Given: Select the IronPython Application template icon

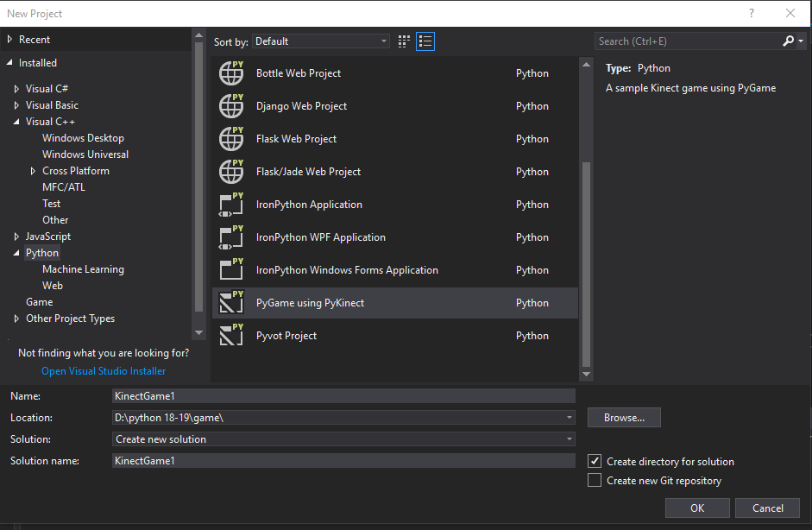Looking at the screenshot, I should tap(231, 205).
